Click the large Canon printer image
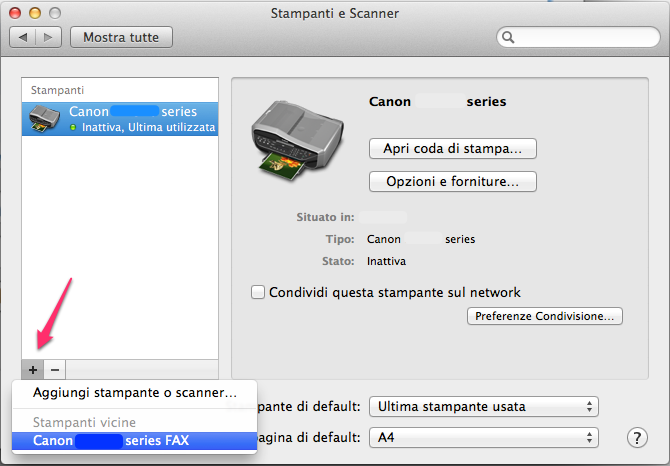This screenshot has height=466, width=670. tap(297, 141)
